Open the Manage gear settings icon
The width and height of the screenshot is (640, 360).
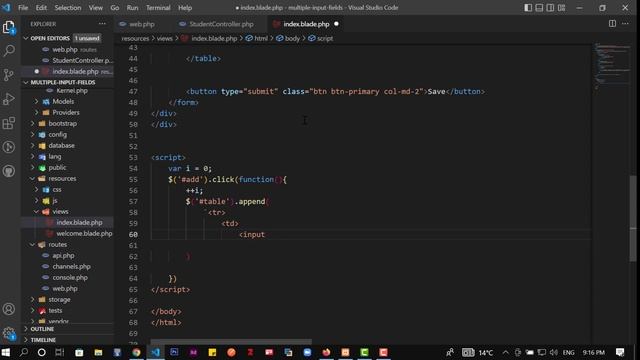[x=9, y=333]
